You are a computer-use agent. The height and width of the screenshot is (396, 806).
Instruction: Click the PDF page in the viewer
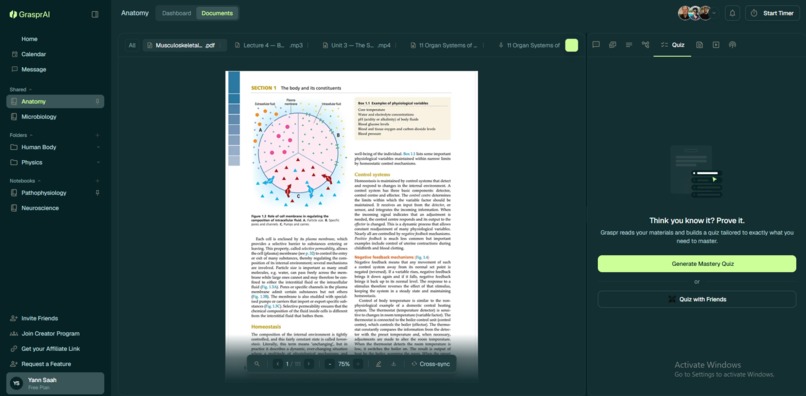point(352,226)
